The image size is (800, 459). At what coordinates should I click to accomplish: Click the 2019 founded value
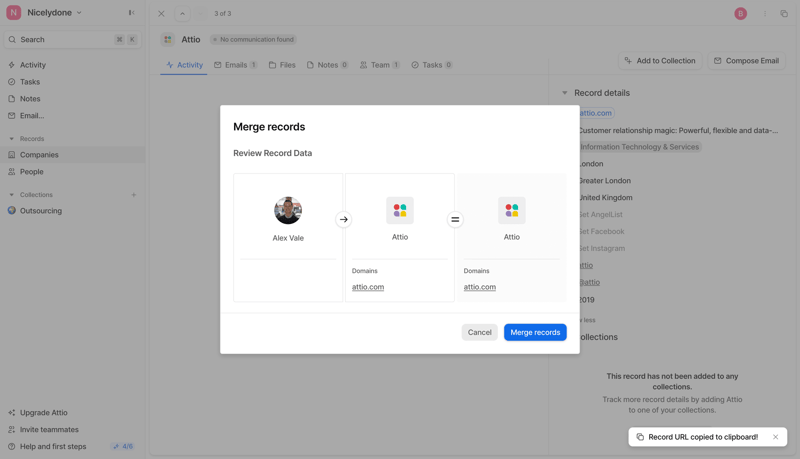pyautogui.click(x=587, y=300)
